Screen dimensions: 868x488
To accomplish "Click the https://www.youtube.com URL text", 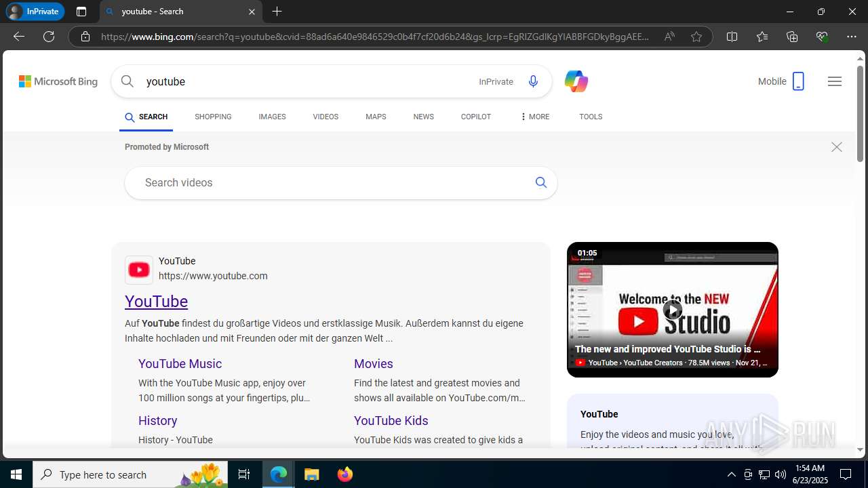I will [x=213, y=276].
